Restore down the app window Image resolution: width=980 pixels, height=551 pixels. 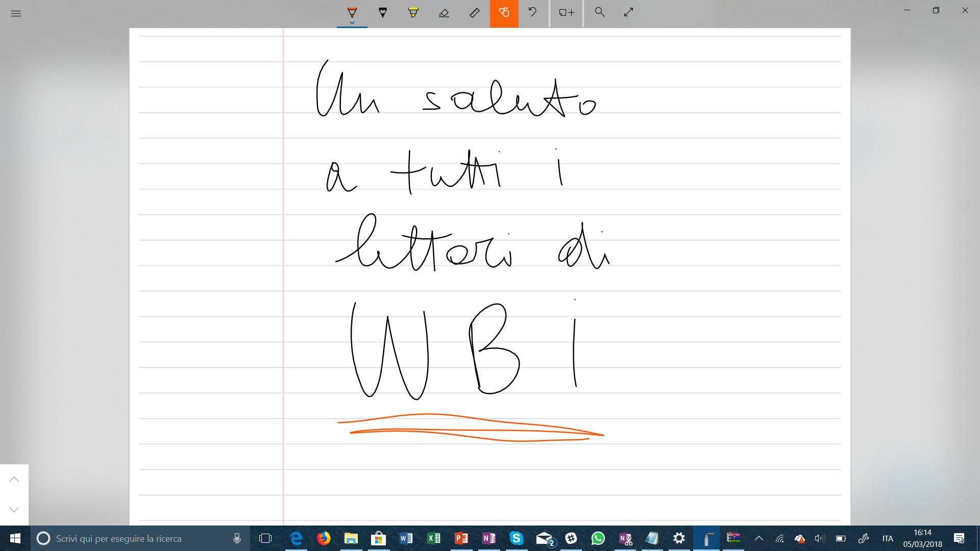pyautogui.click(x=936, y=10)
